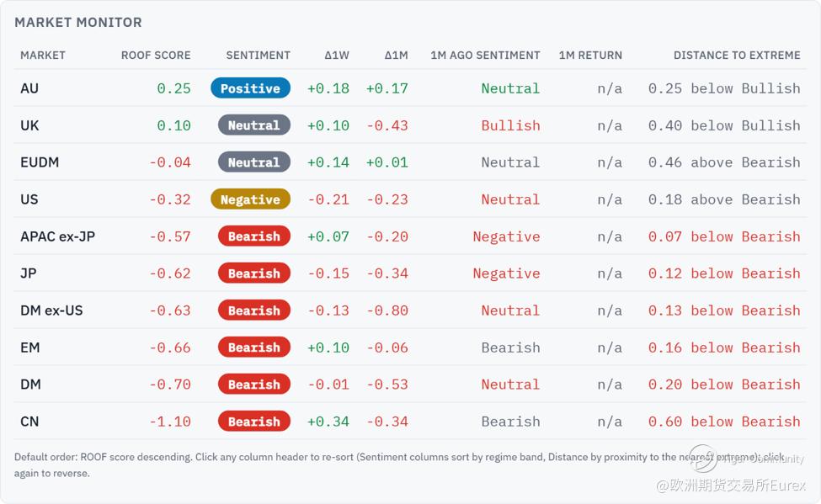Screen dimensions: 821x504
Task: Click the Eurex watermark text
Action: 731,485
